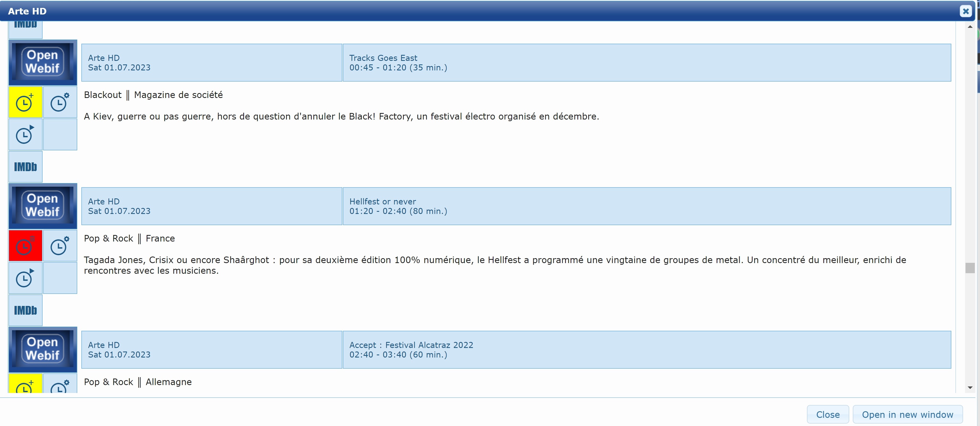Click the Tagada Jones Hellfest description

[x=495, y=265]
